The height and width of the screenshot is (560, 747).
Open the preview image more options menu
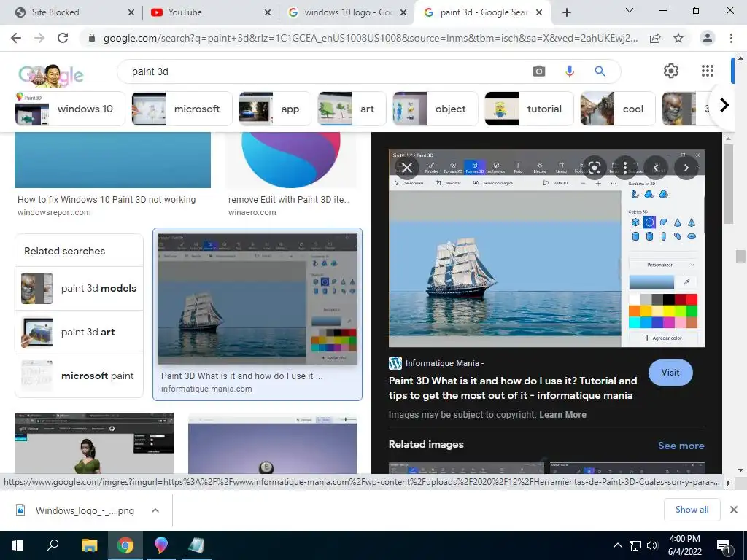pyautogui.click(x=625, y=168)
